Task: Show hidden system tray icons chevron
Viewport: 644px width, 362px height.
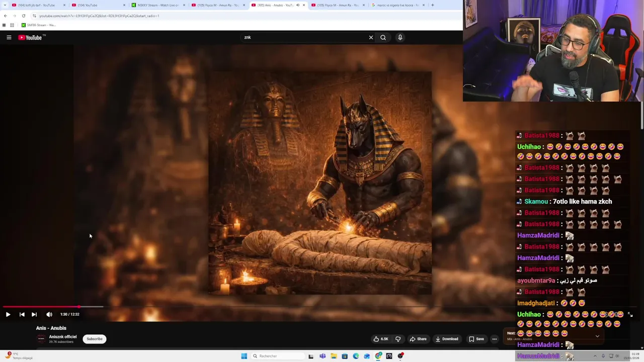Action: 595,356
